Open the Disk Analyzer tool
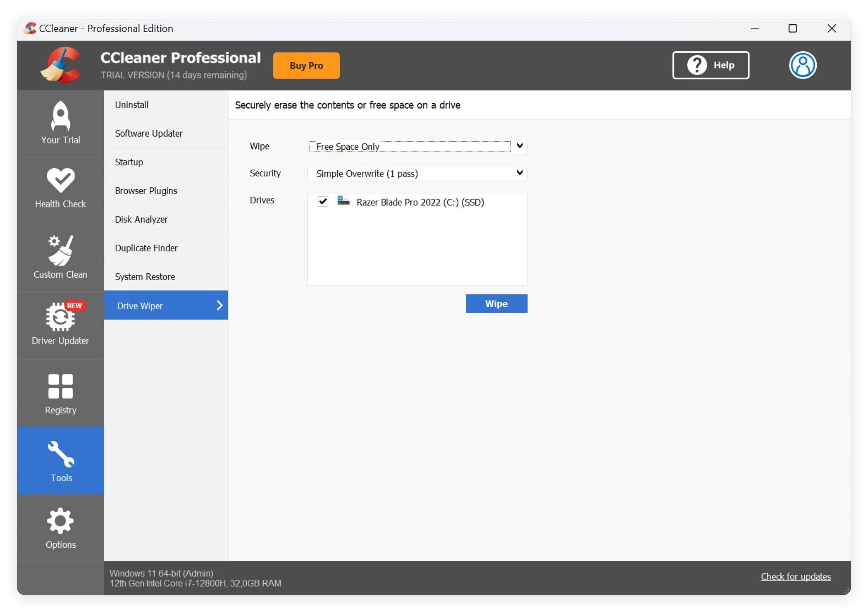 point(166,220)
